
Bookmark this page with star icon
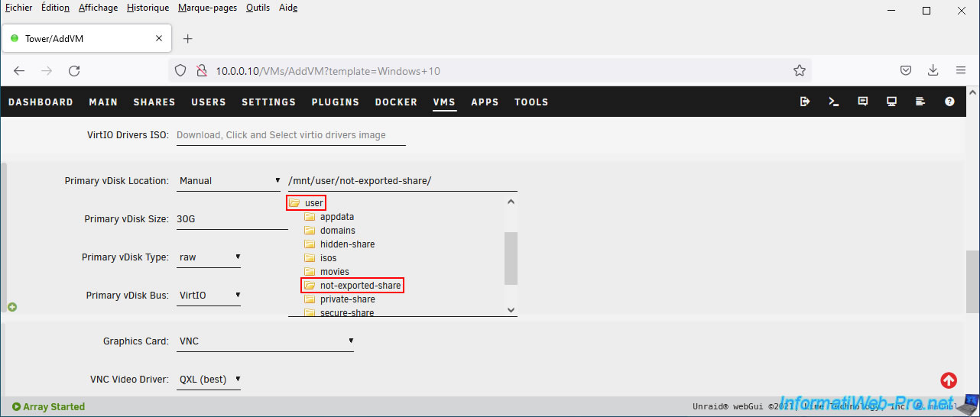pos(800,71)
